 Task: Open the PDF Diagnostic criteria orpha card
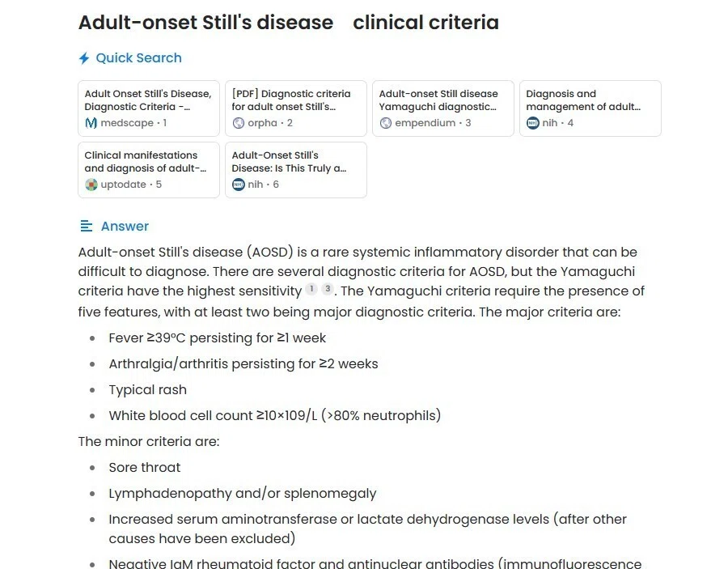pos(296,108)
